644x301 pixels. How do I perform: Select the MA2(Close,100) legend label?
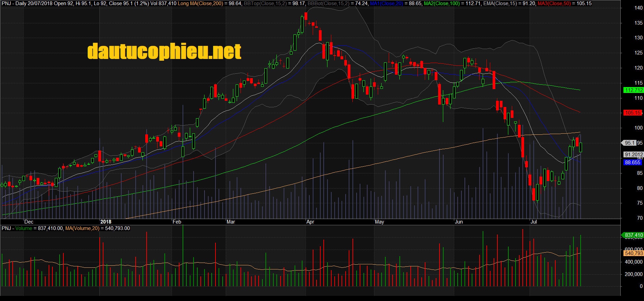(442, 3)
